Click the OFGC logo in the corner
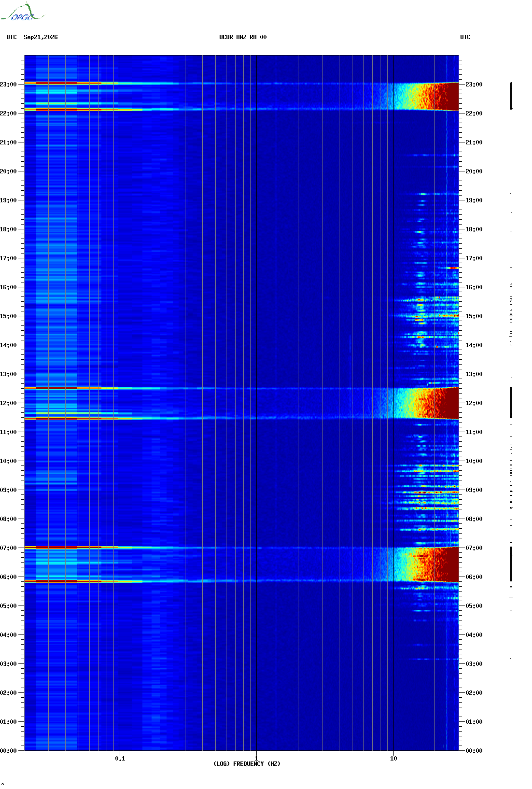The height and width of the screenshot is (789, 532). click(22, 12)
